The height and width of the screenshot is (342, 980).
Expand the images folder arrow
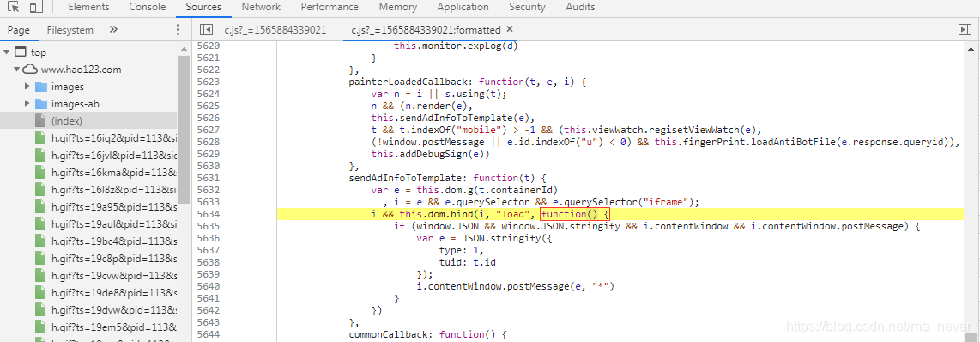pos(27,87)
